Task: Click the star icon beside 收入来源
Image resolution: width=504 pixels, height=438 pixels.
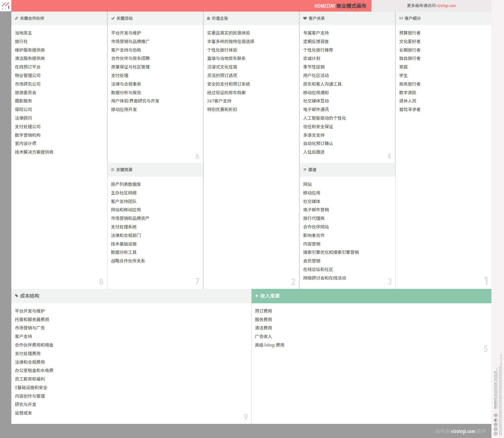Action: [257, 296]
